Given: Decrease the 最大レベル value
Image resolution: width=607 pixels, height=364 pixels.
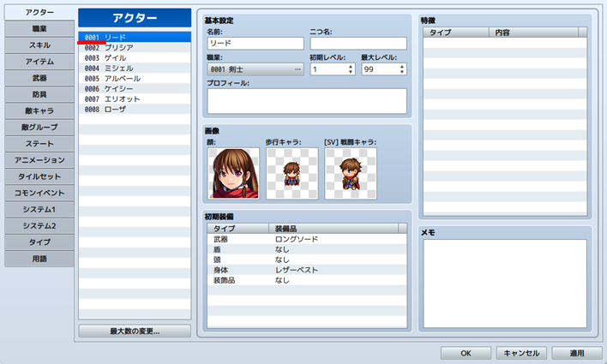Looking at the screenshot, I should (x=402, y=72).
